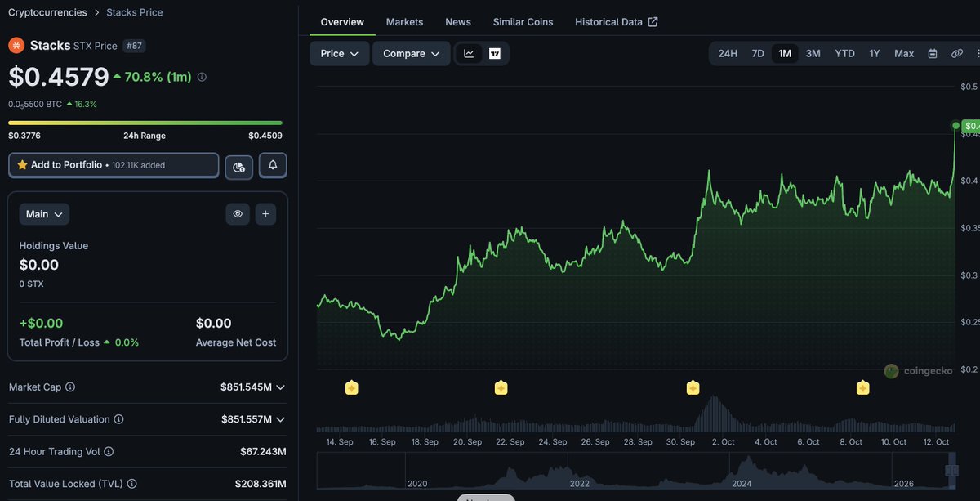Click the $0.4579 current price

tap(59, 77)
